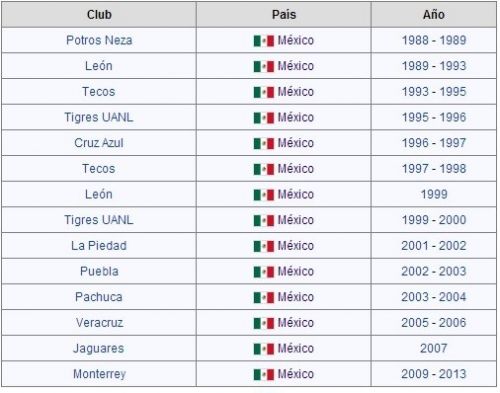Click the Mexico flag in the Puebla row
Viewport: 500px width, 393px height.
(x=264, y=272)
